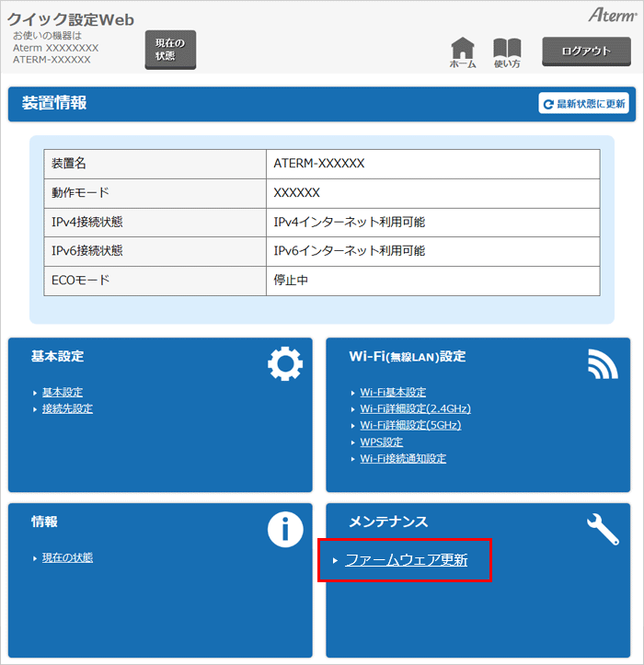
Task: Open the 接続先設定 link
Action: (67, 408)
